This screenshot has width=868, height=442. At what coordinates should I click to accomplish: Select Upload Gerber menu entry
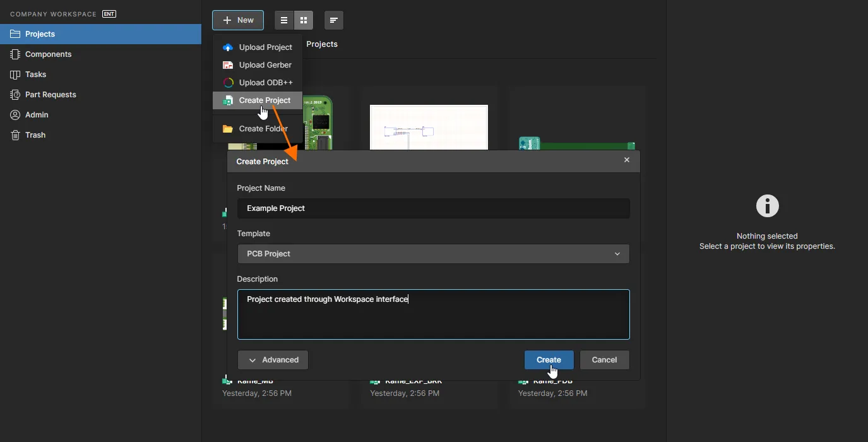coord(258,65)
